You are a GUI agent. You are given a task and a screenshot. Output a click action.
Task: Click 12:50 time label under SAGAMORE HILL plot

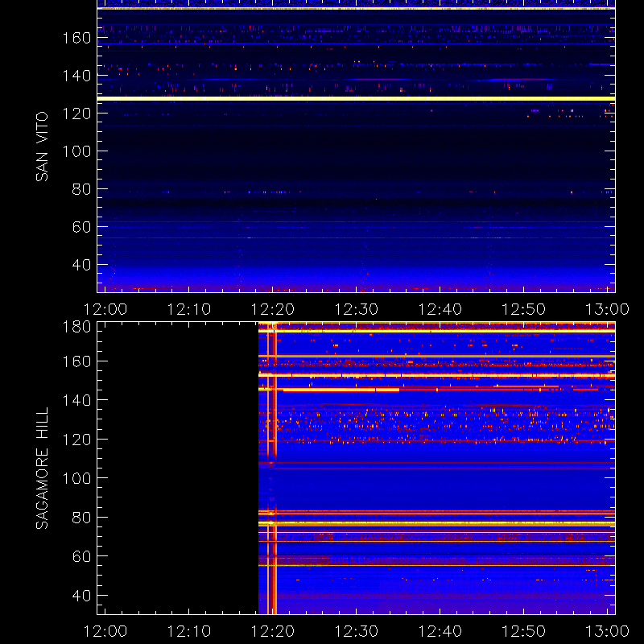tap(524, 631)
